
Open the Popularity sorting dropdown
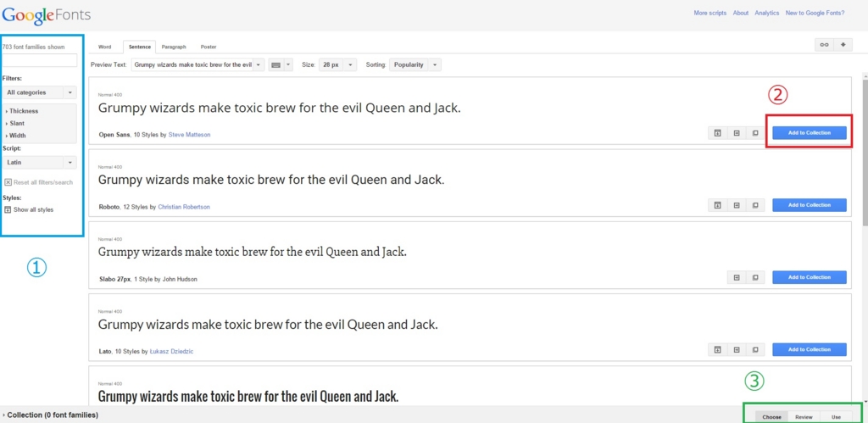point(415,64)
